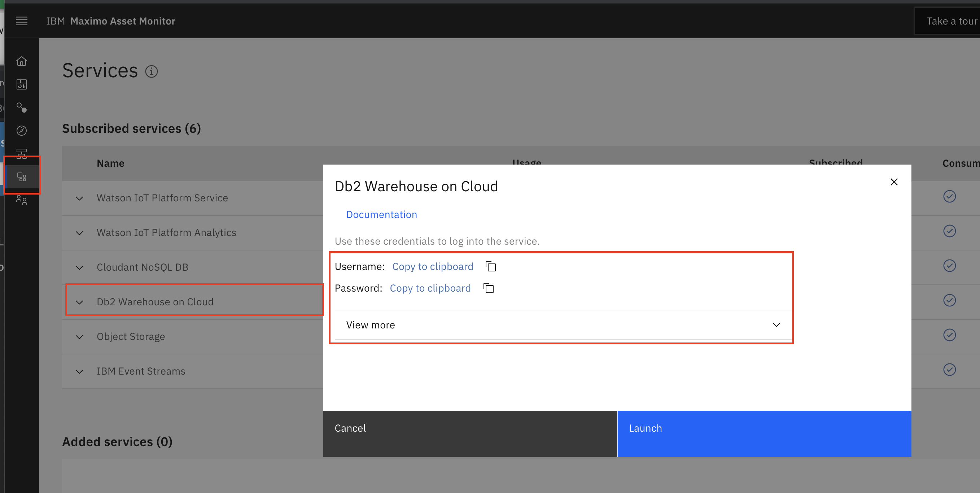Click the Take a tour button
This screenshot has width=980, height=493.
(x=947, y=21)
